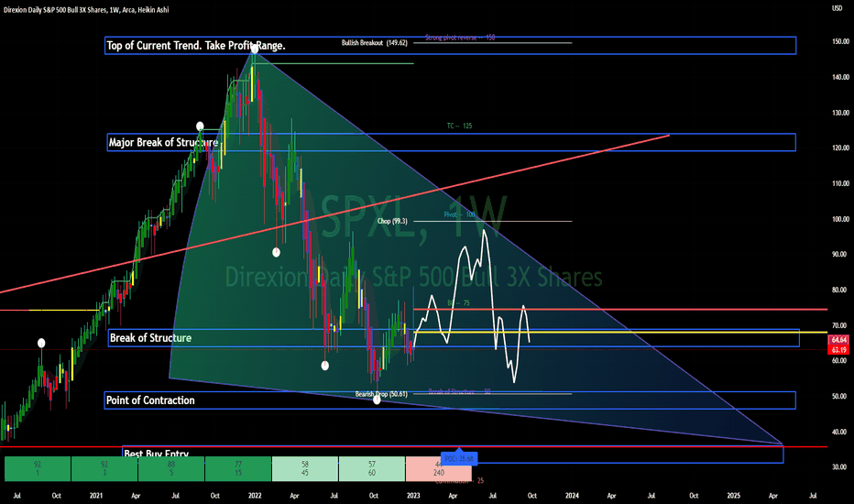The image size is (854, 504).
Task: Click the 'Confirmation -- 25' annotation
Action: pos(459,480)
